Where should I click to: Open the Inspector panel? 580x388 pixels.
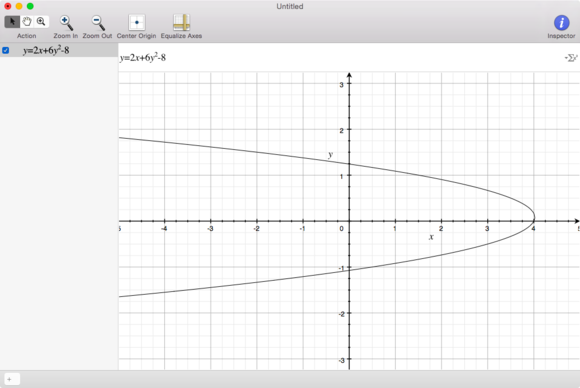(561, 23)
